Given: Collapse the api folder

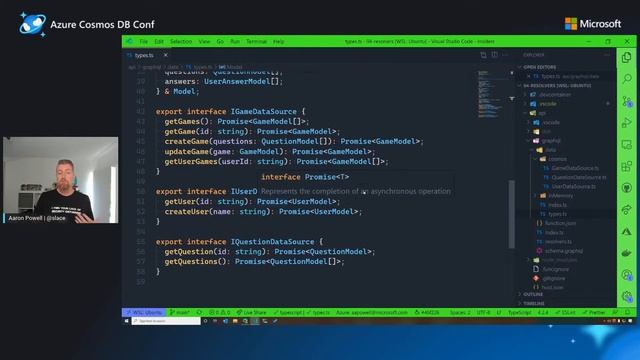Looking at the screenshot, I should (542, 113).
